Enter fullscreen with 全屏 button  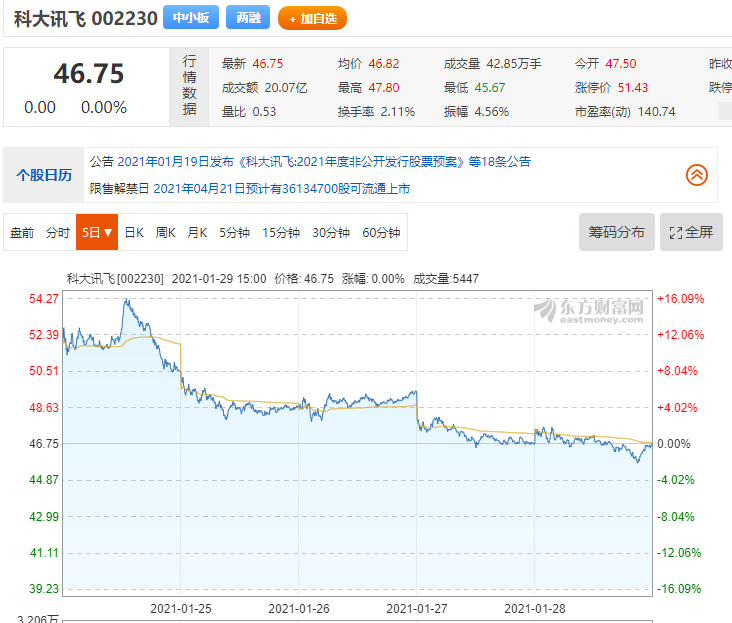pos(691,232)
